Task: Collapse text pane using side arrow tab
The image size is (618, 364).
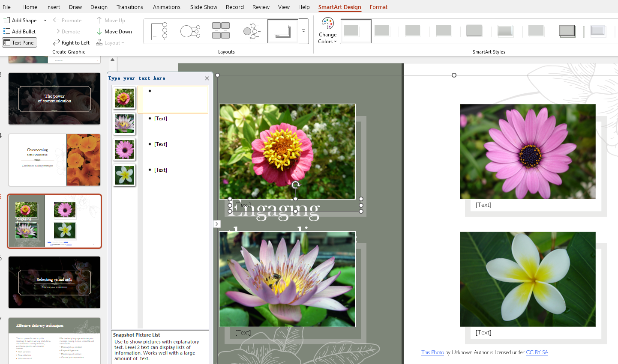Action: point(217,224)
